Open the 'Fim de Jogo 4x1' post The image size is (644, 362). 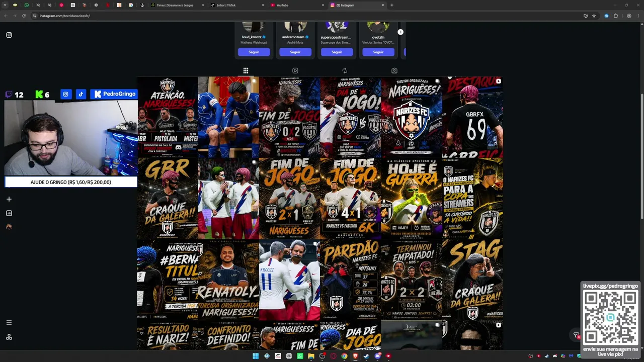[350, 199]
